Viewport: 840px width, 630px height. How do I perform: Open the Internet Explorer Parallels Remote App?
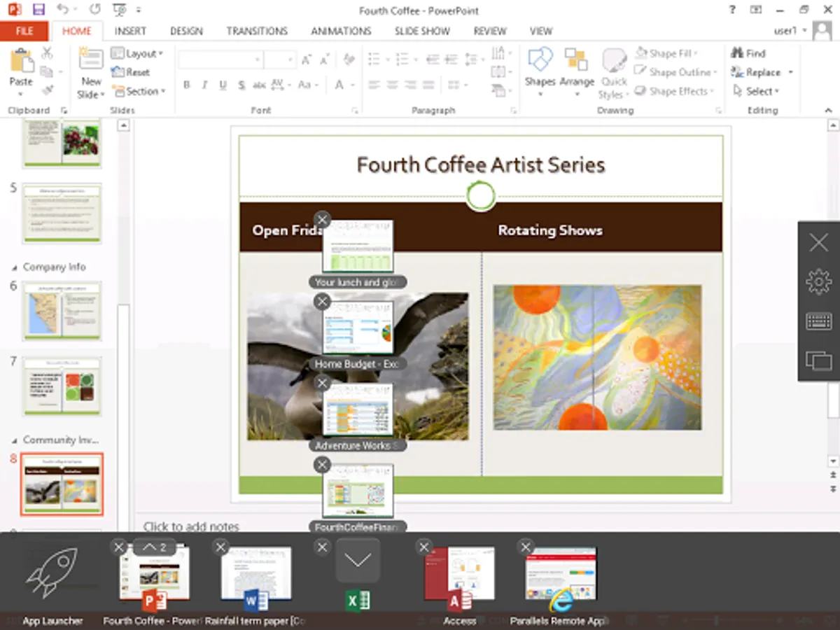tap(561, 601)
